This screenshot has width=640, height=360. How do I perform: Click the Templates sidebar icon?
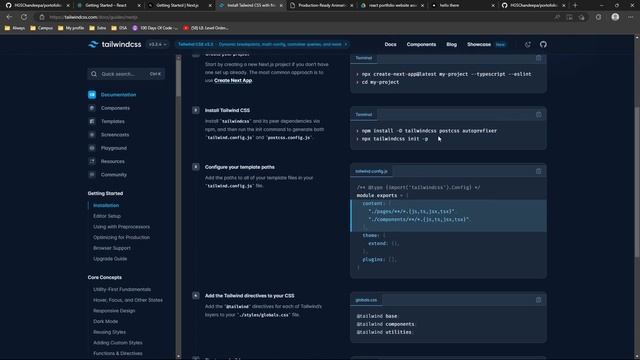pos(92,122)
